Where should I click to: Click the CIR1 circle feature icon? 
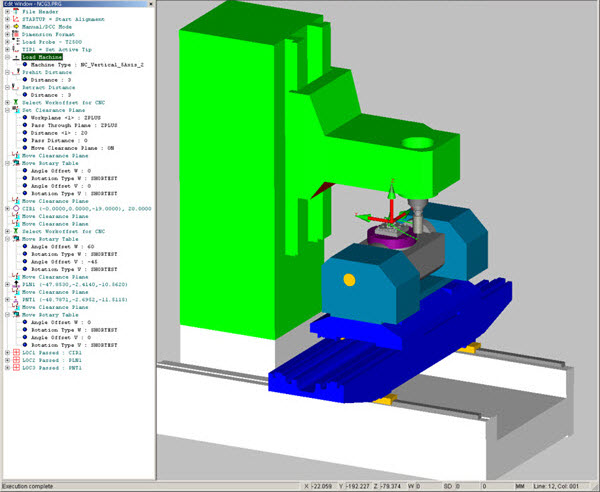click(x=16, y=209)
